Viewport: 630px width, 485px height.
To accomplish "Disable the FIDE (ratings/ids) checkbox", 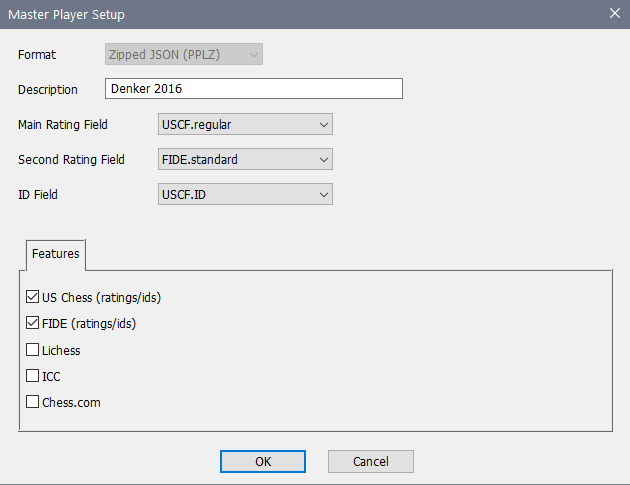I will [32, 324].
